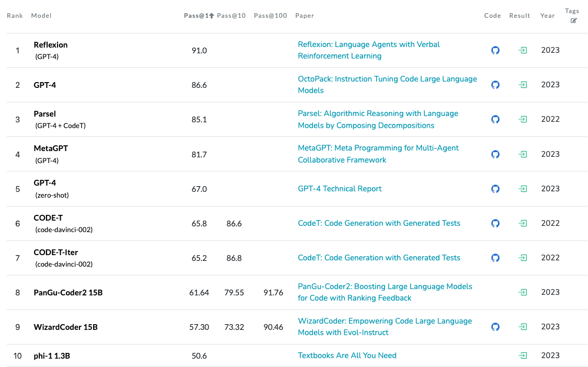Sort by the Pass@1 column header
Viewport: 588px width, 367px height.
pyautogui.click(x=199, y=15)
